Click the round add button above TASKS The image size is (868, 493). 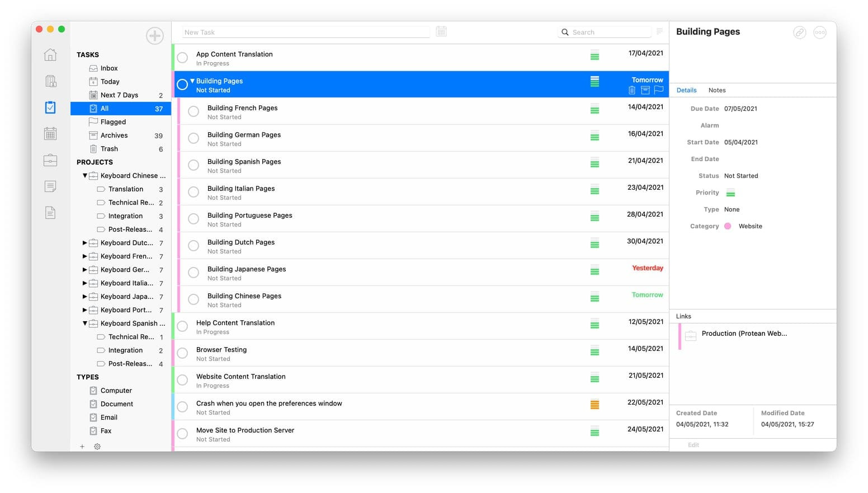pos(154,36)
